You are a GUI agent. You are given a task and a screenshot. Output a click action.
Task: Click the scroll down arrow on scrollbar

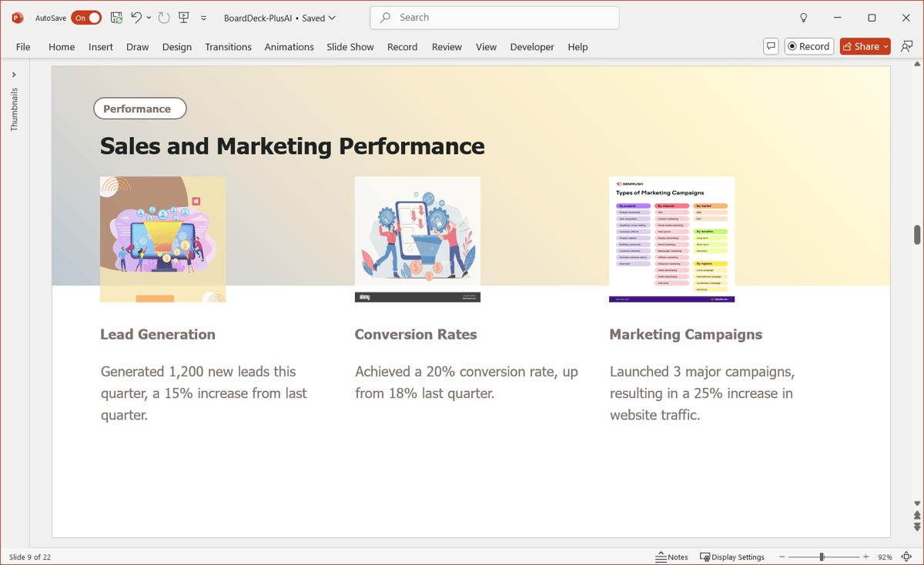pyautogui.click(x=917, y=503)
